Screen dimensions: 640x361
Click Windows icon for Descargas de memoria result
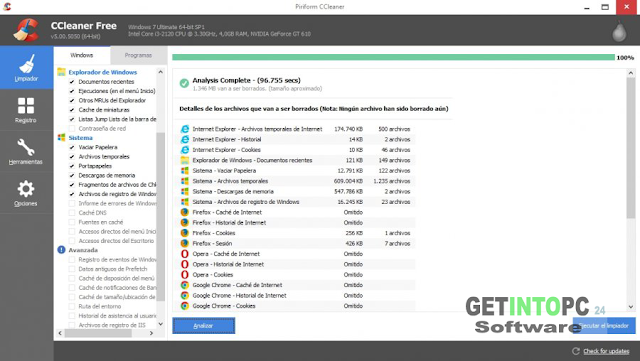pyautogui.click(x=185, y=192)
